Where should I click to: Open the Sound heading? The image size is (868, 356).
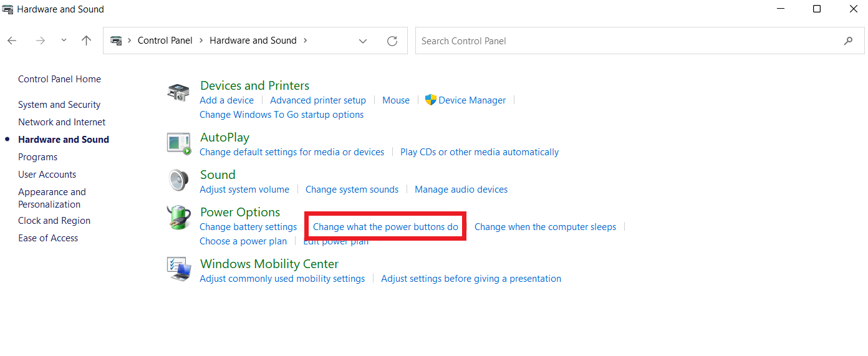pyautogui.click(x=218, y=175)
